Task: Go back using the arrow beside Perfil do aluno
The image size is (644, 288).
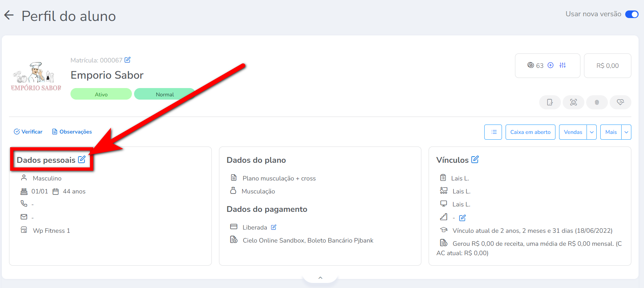Action: (x=9, y=15)
